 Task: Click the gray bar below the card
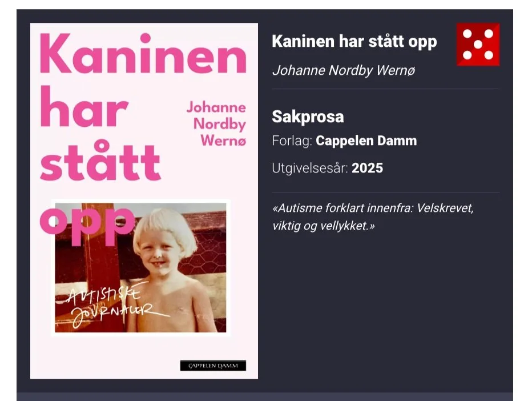pyautogui.click(x=265, y=396)
